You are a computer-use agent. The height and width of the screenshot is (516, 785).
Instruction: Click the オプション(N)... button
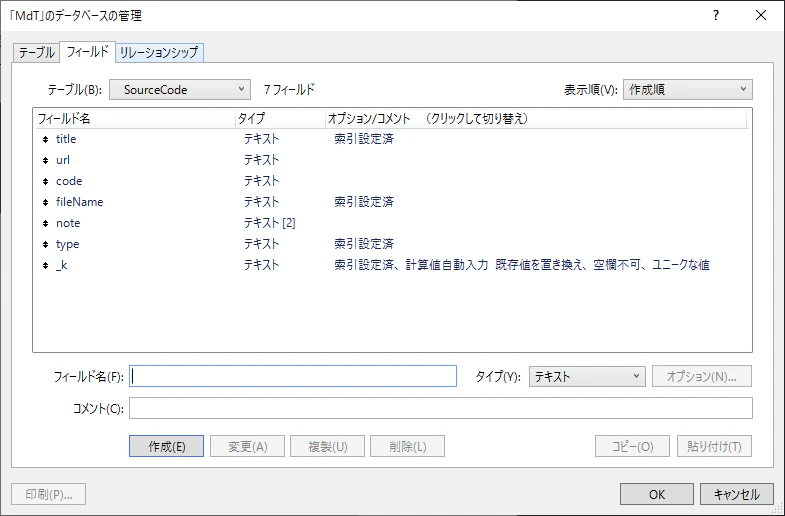coord(702,376)
